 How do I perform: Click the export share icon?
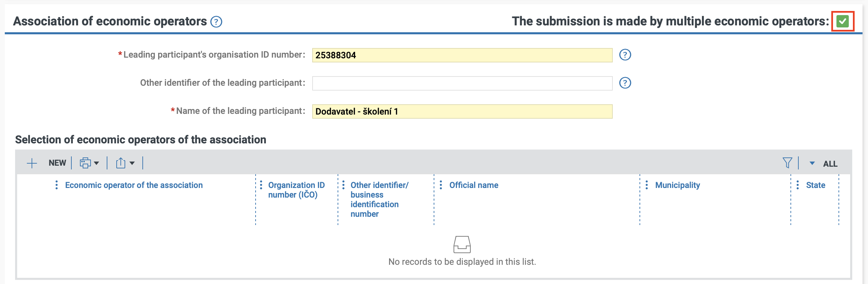(120, 163)
